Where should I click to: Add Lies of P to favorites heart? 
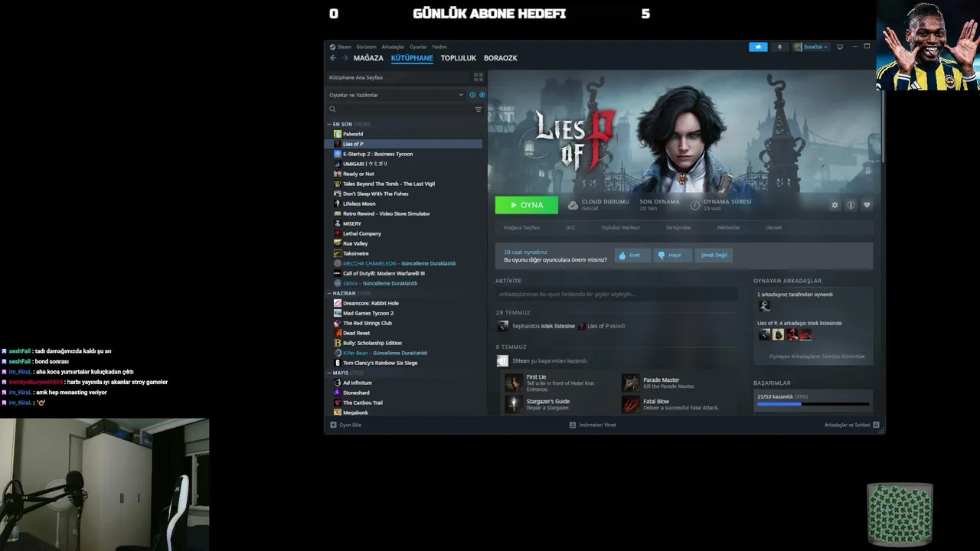[x=867, y=205]
